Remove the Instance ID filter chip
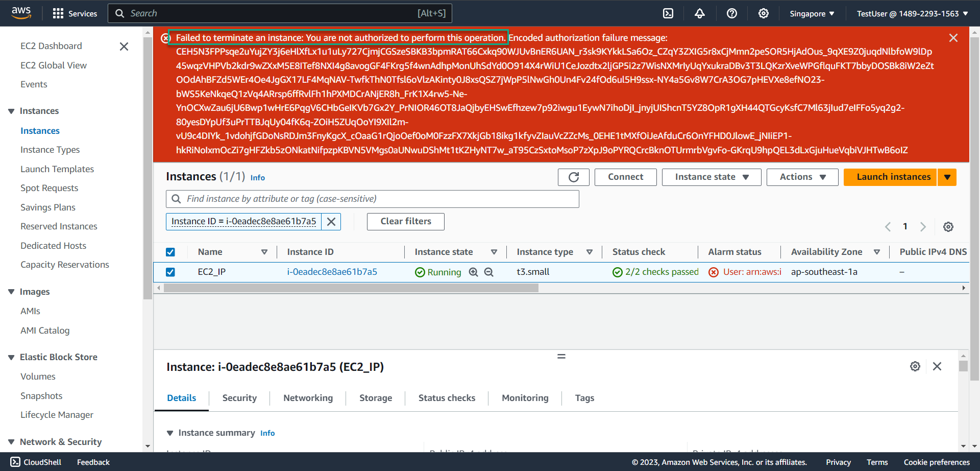 [x=331, y=222]
